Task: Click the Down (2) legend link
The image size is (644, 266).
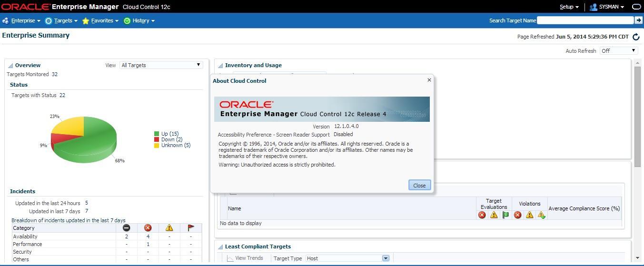Action: [172, 139]
